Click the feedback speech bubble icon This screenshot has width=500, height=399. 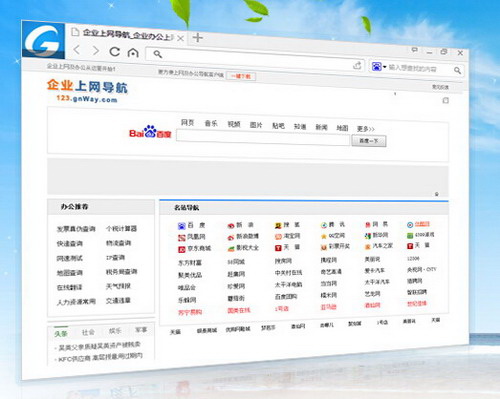pos(414,50)
